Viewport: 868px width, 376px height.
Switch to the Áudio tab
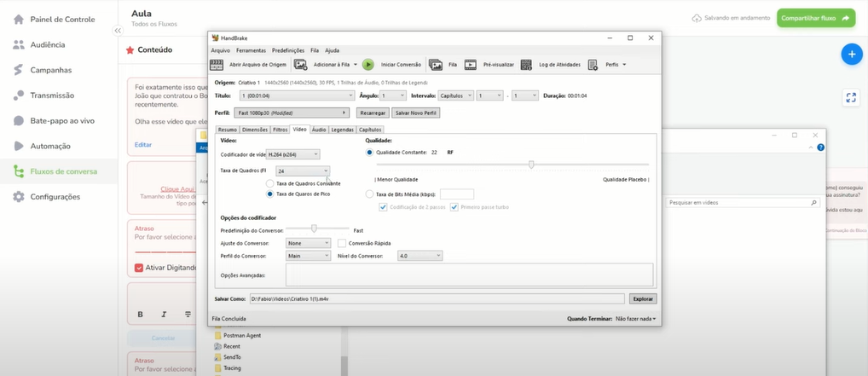(x=319, y=130)
